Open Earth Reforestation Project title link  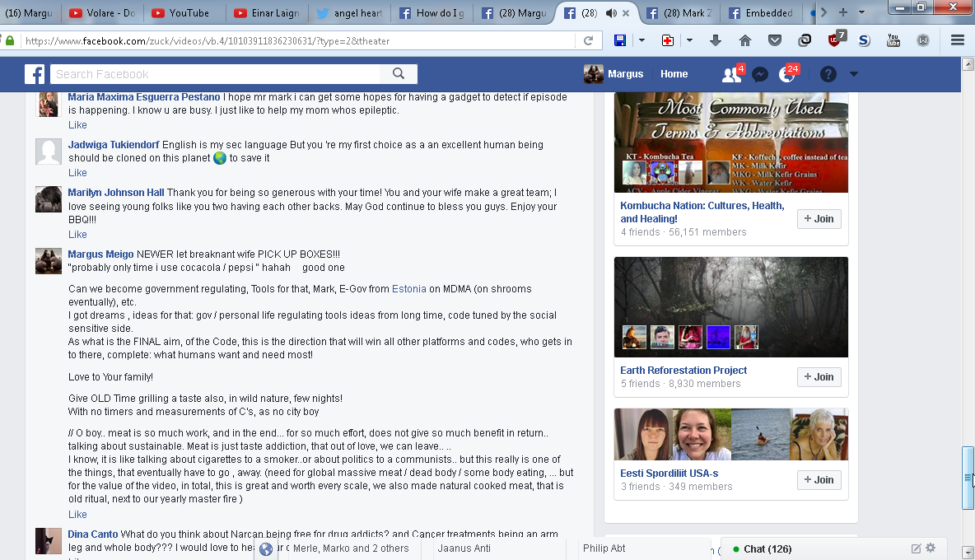coord(683,371)
